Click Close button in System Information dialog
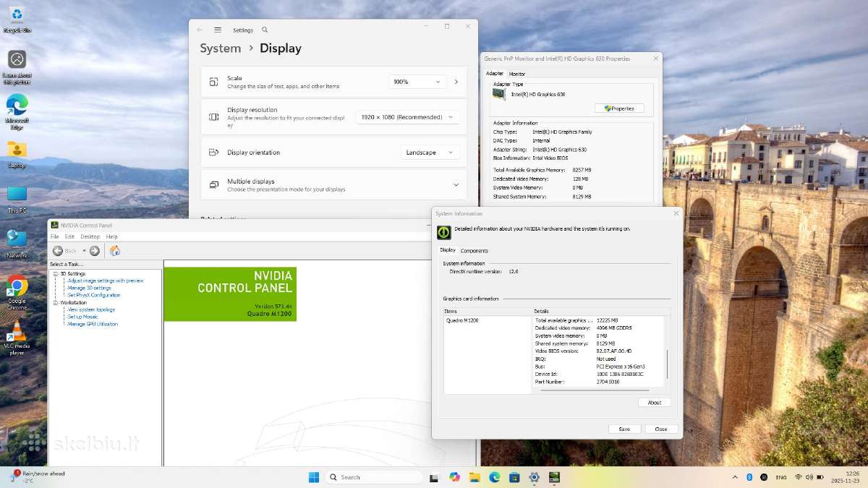Viewport: 868px width, 488px height. click(x=661, y=429)
